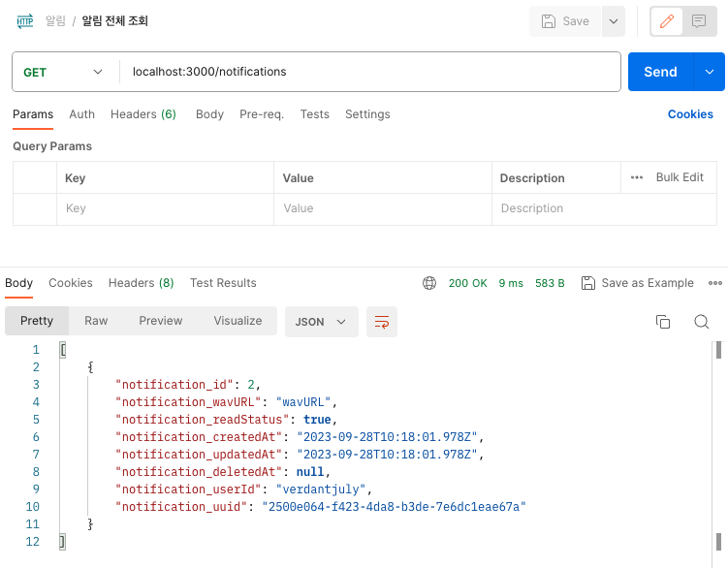The image size is (728, 568).
Task: Click the query param Key input
Action: [166, 208]
